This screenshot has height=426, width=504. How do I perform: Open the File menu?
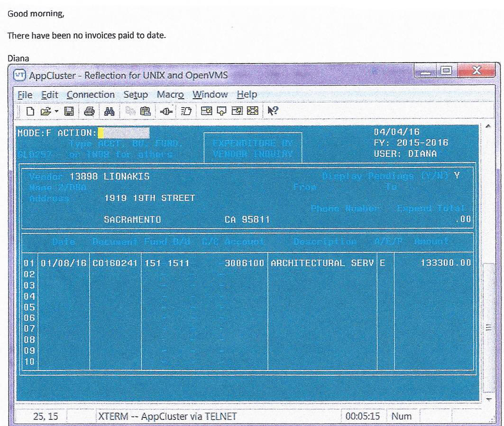pyautogui.click(x=25, y=95)
